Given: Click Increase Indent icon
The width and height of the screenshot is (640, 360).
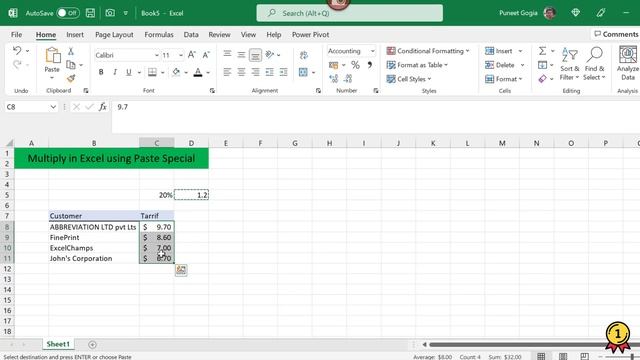Looking at the screenshot, I should 283,72.
